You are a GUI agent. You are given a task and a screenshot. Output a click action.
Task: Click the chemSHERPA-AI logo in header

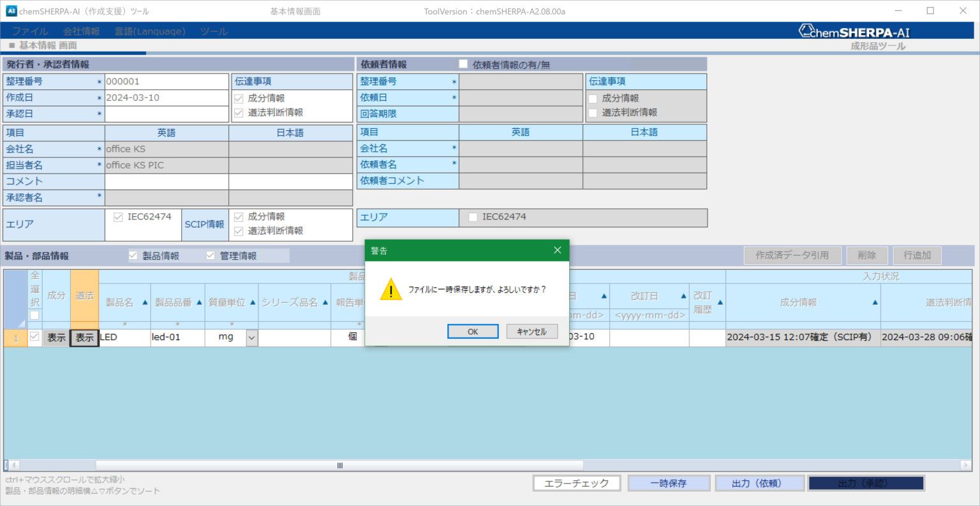pyautogui.click(x=854, y=31)
